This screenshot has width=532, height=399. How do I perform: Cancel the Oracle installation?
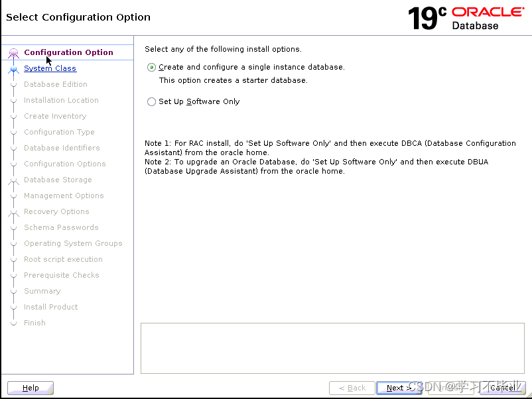502,388
